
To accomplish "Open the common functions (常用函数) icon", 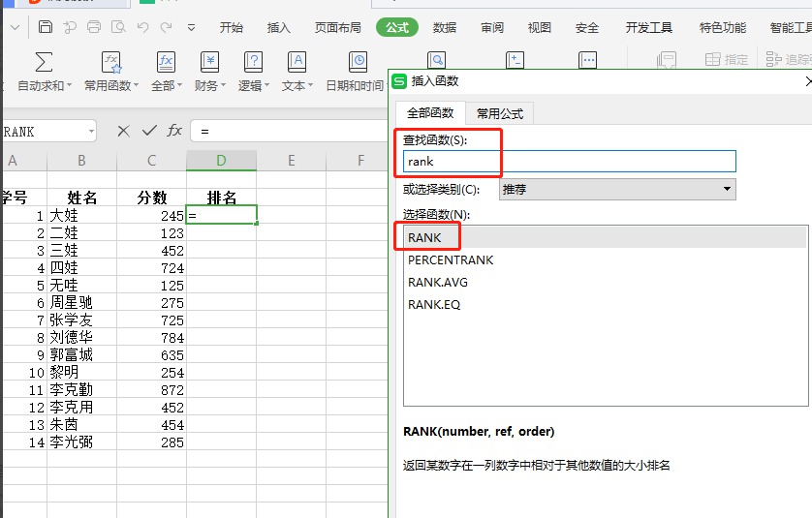I will (111, 63).
